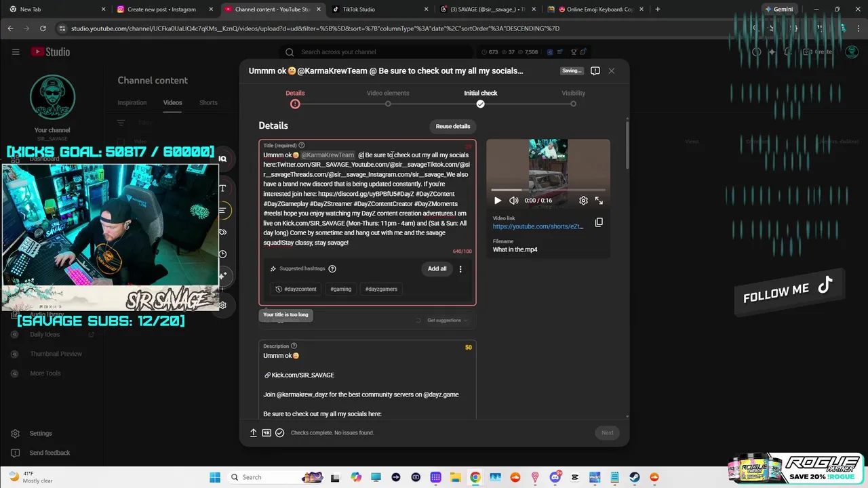Go to the Details step
The height and width of the screenshot is (488, 868).
pos(295,98)
